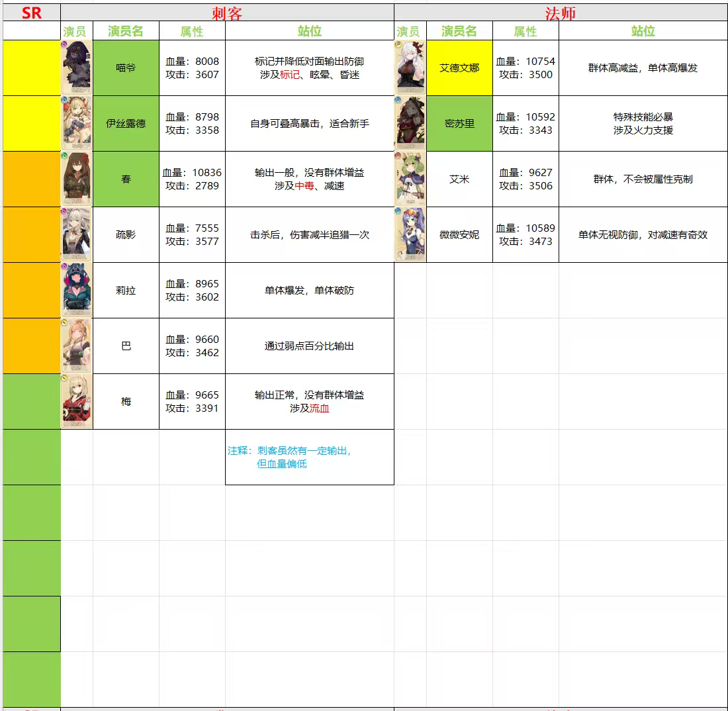
Task: Select 属性 column header under 法师
Action: tap(525, 30)
